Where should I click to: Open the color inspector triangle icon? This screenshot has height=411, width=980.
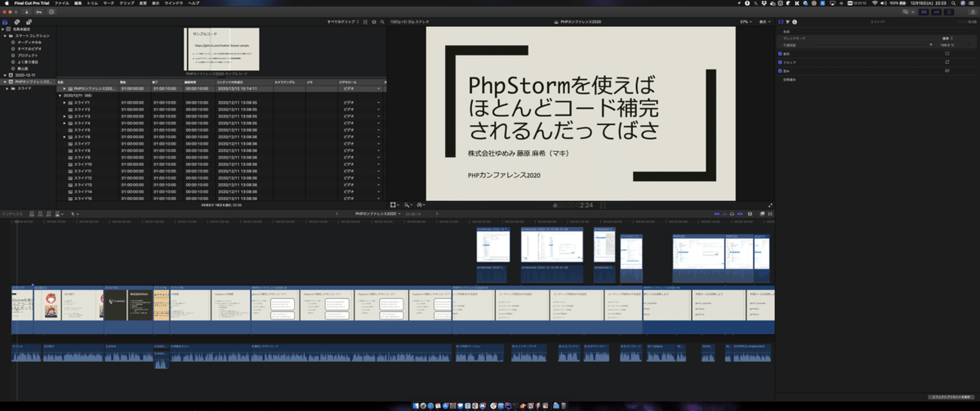click(x=787, y=21)
